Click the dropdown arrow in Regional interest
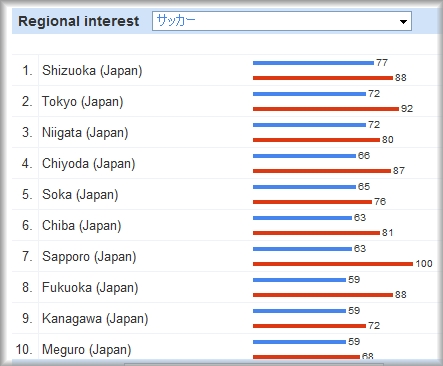The width and height of the screenshot is (443, 366). point(403,22)
